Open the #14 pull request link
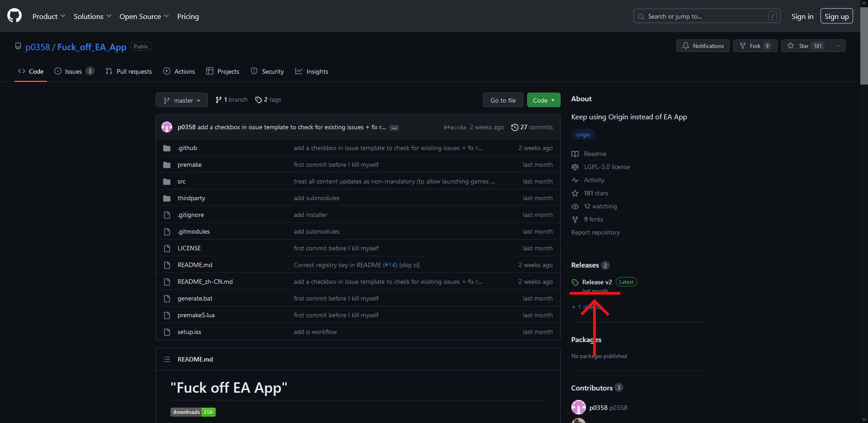 pyautogui.click(x=390, y=265)
